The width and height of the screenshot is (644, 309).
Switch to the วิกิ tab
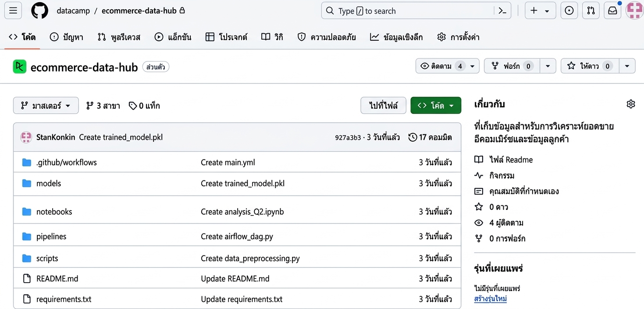pos(272,37)
